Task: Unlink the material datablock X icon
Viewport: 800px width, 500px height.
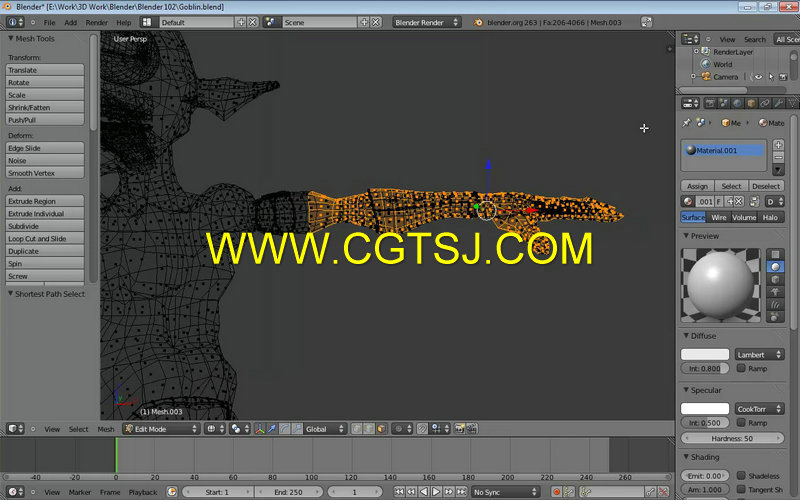Action: coord(739,202)
